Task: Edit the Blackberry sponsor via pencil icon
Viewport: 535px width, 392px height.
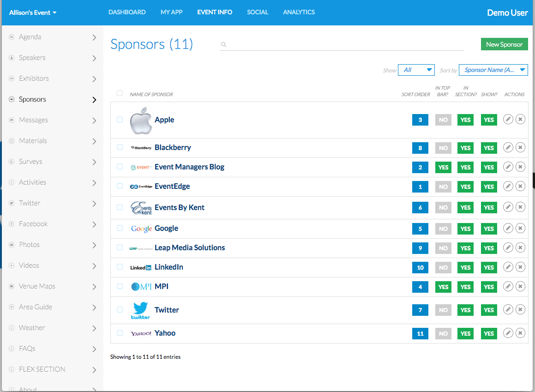Action: [508, 147]
